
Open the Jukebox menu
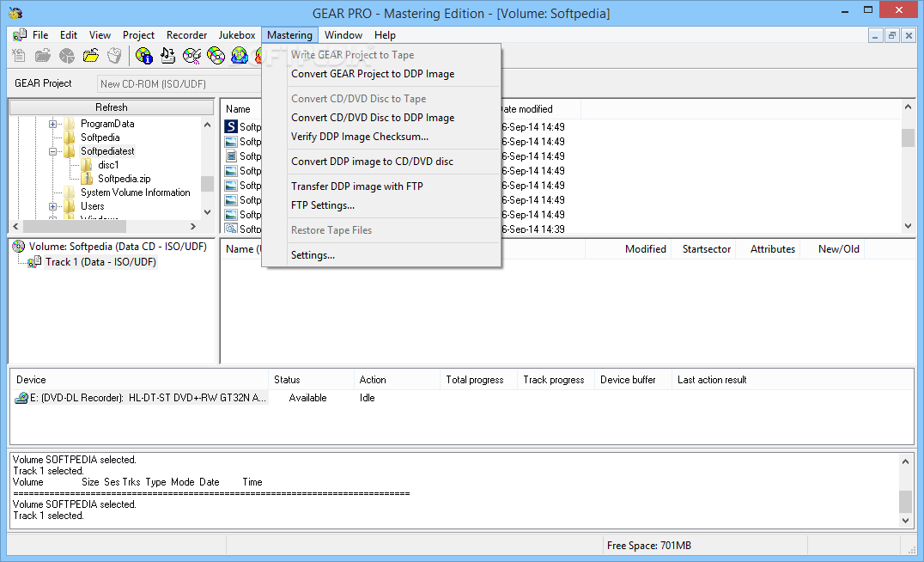pyautogui.click(x=237, y=35)
